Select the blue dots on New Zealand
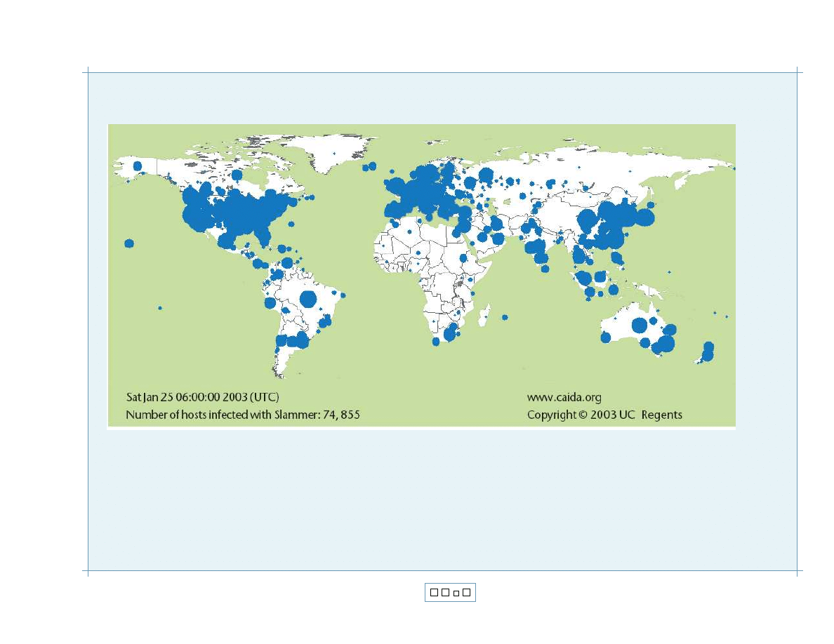834x644 pixels. [708, 351]
